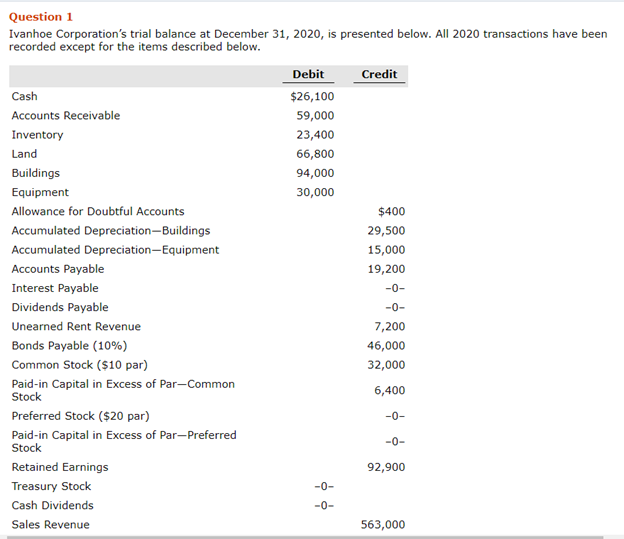Click the Accounts Payable row label

click(58, 269)
